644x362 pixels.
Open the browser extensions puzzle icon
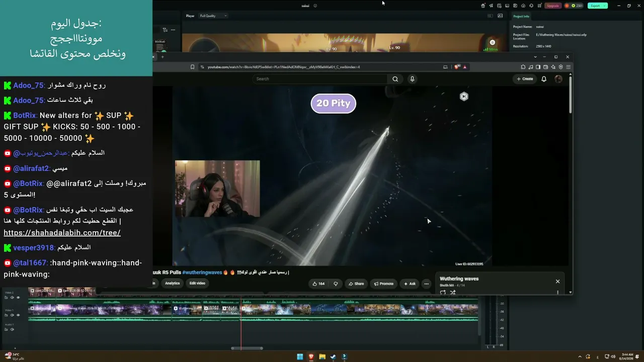(523, 67)
